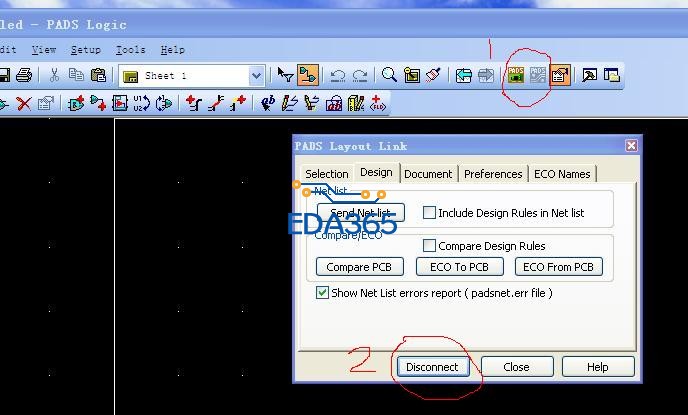Screen dimensions: 688x415
Task: Click the Swap Reference Designator U1 U2 icon
Action: (141, 104)
